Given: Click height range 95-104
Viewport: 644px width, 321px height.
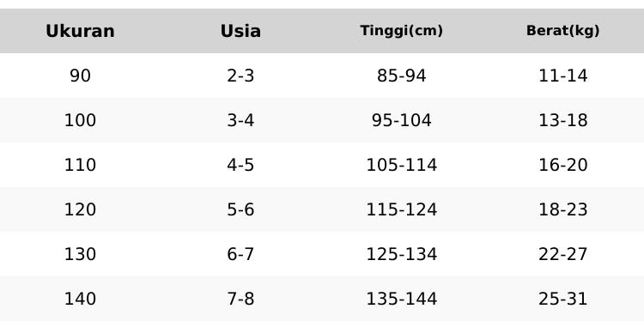Looking at the screenshot, I should [x=402, y=120].
